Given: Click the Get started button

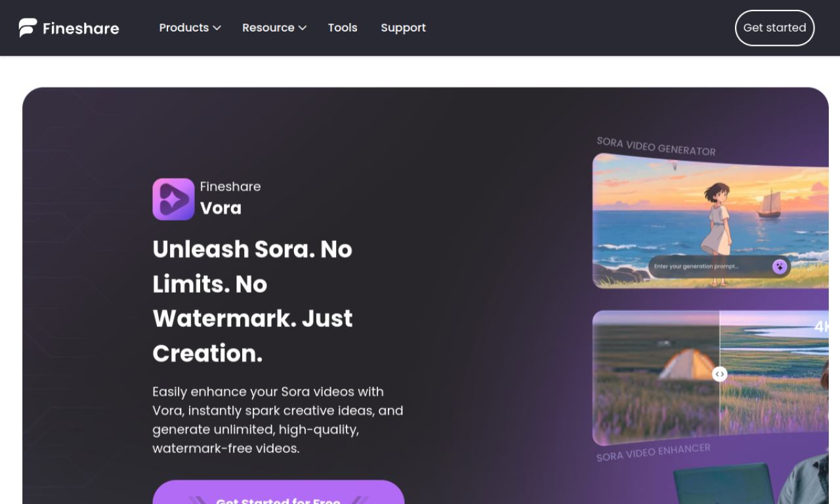Looking at the screenshot, I should click(774, 28).
